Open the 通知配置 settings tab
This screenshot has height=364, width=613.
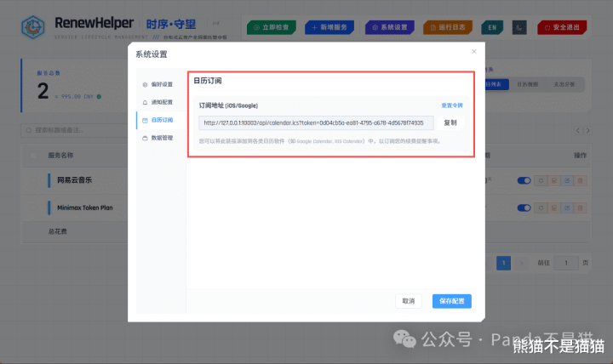coord(161,102)
